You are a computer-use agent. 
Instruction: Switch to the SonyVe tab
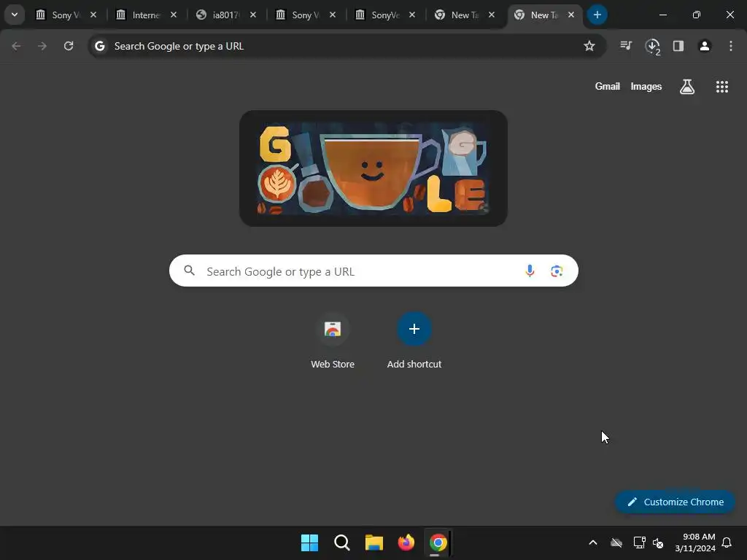(x=385, y=15)
